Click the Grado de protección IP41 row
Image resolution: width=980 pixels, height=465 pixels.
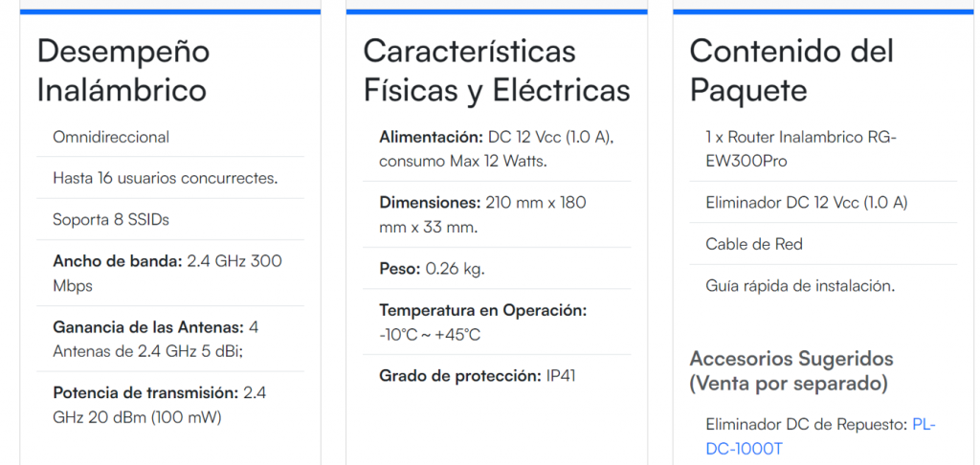[477, 376]
